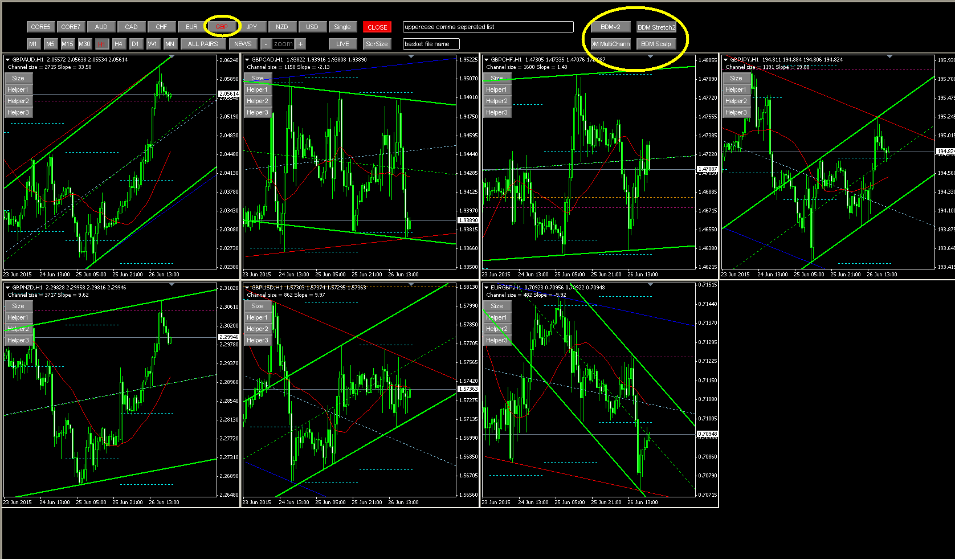
Task: Open GBPUSD,H1 chart title dropdown arrow
Action: 247,287
